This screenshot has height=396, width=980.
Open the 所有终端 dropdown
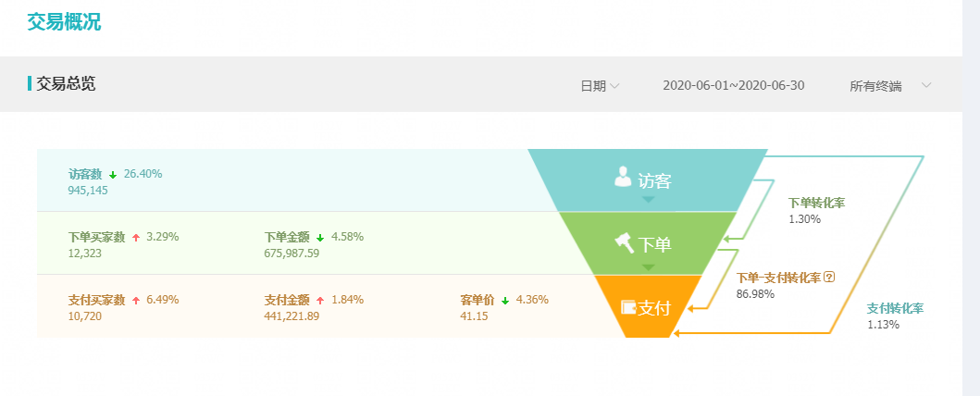[x=890, y=86]
